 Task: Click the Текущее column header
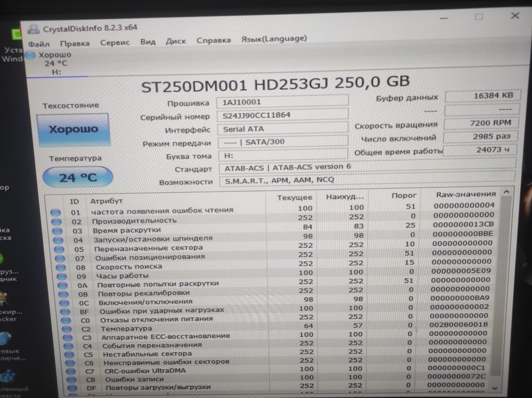(x=295, y=198)
